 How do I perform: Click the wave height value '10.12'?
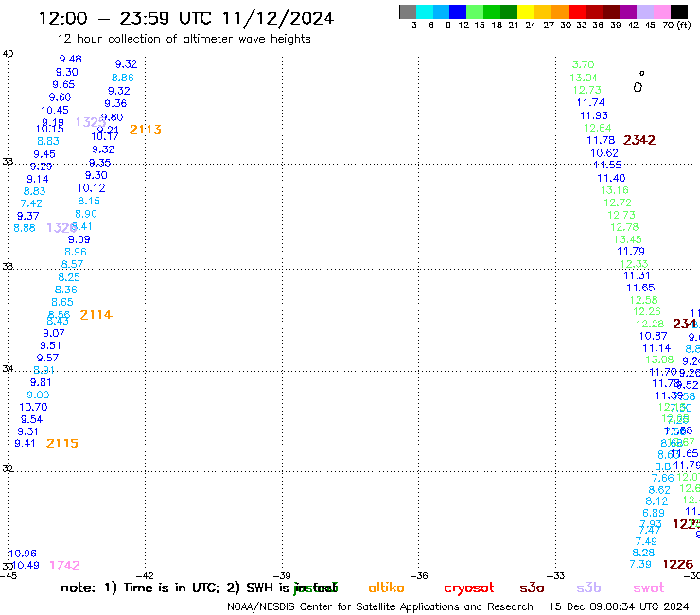[x=92, y=188]
